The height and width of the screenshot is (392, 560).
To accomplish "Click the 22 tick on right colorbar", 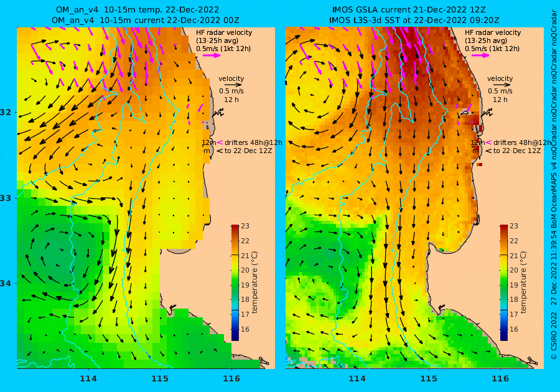I will tap(513, 241).
